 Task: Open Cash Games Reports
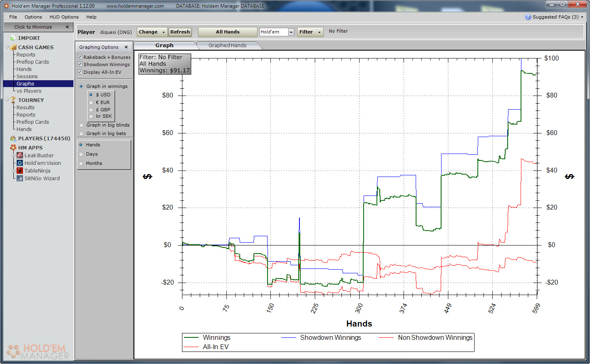tap(26, 54)
